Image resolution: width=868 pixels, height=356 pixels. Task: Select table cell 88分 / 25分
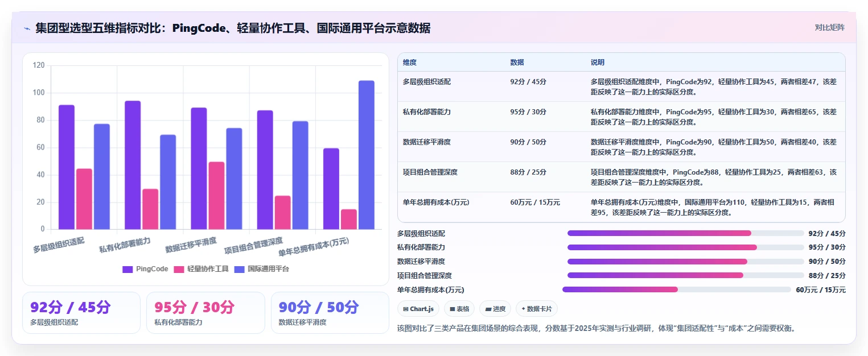tap(528, 172)
